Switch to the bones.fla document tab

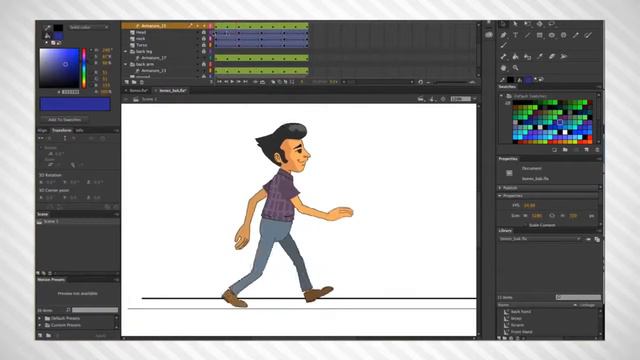138,91
